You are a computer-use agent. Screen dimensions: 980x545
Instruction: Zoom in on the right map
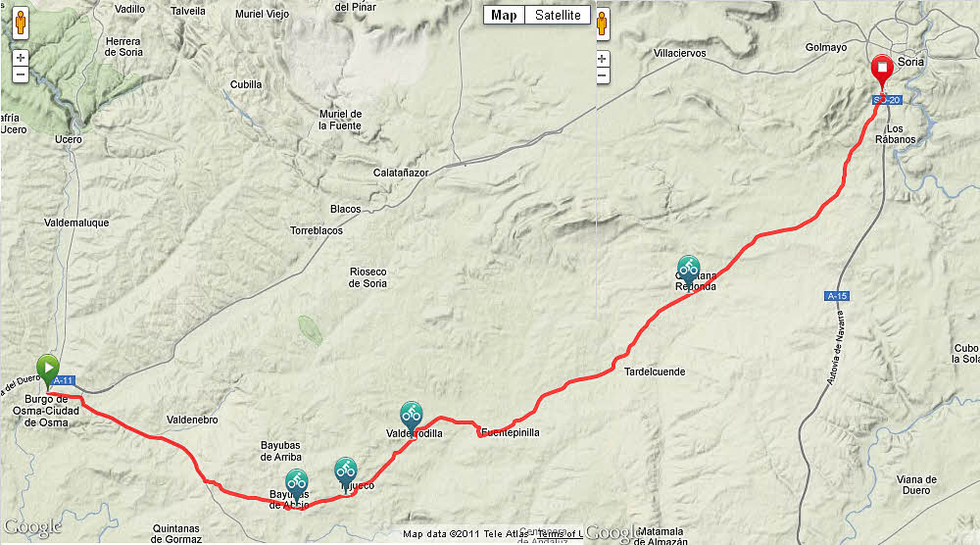(603, 59)
